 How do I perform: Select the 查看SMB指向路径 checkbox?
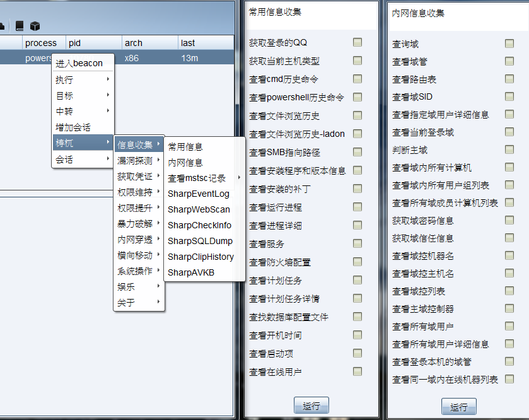[358, 152]
